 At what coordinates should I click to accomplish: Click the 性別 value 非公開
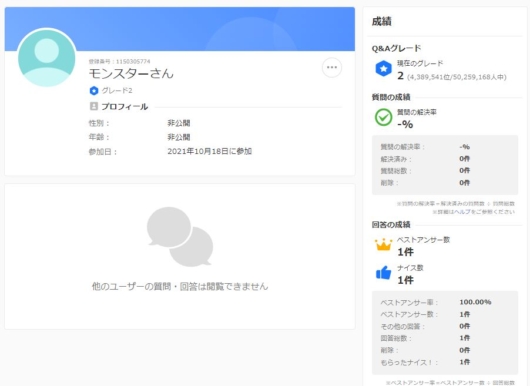179,123
